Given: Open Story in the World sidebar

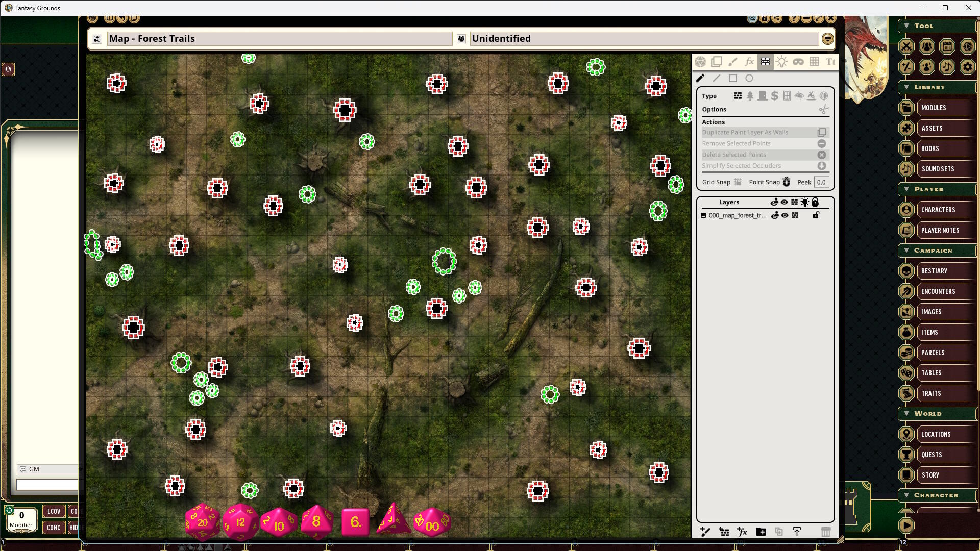Looking at the screenshot, I should point(938,475).
